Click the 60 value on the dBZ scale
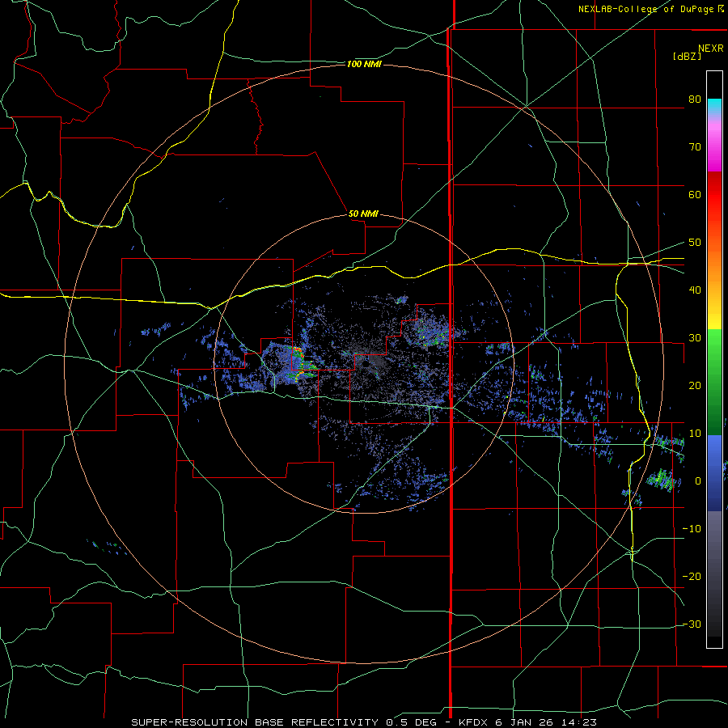The height and width of the screenshot is (728, 728). [695, 195]
